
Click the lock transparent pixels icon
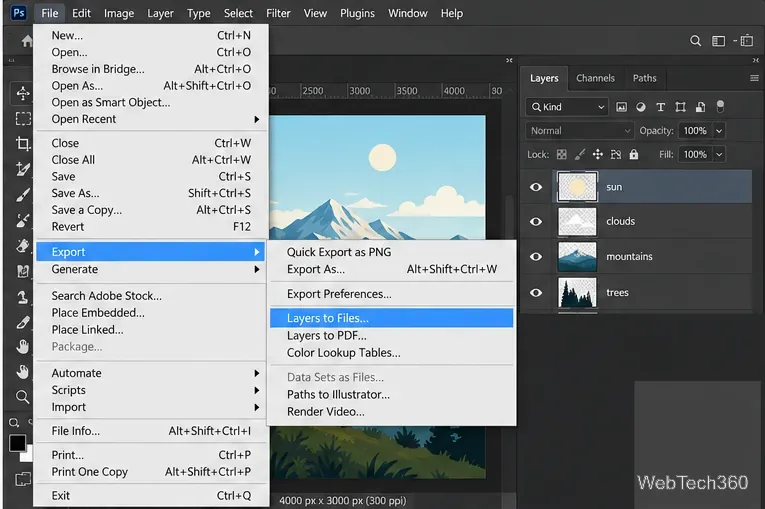(562, 155)
